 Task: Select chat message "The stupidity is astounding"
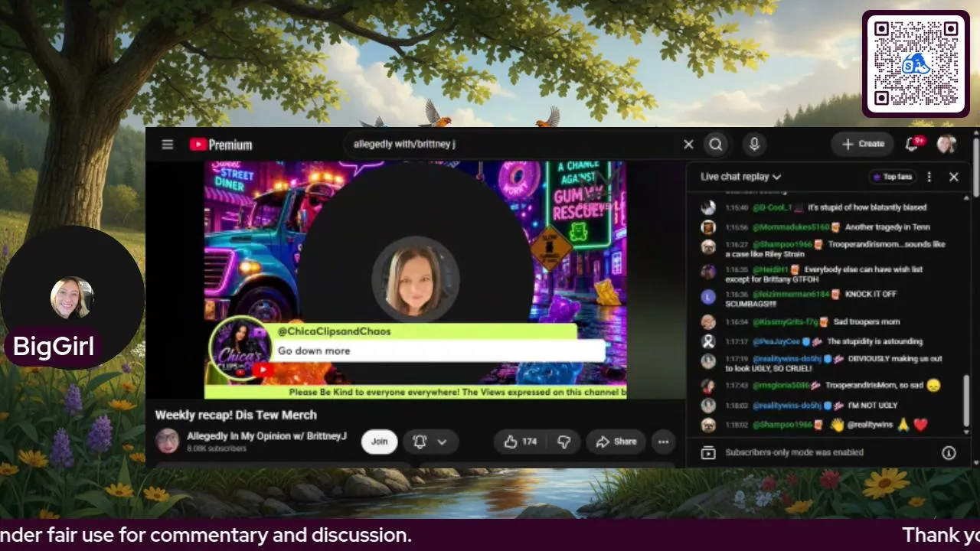(874, 341)
